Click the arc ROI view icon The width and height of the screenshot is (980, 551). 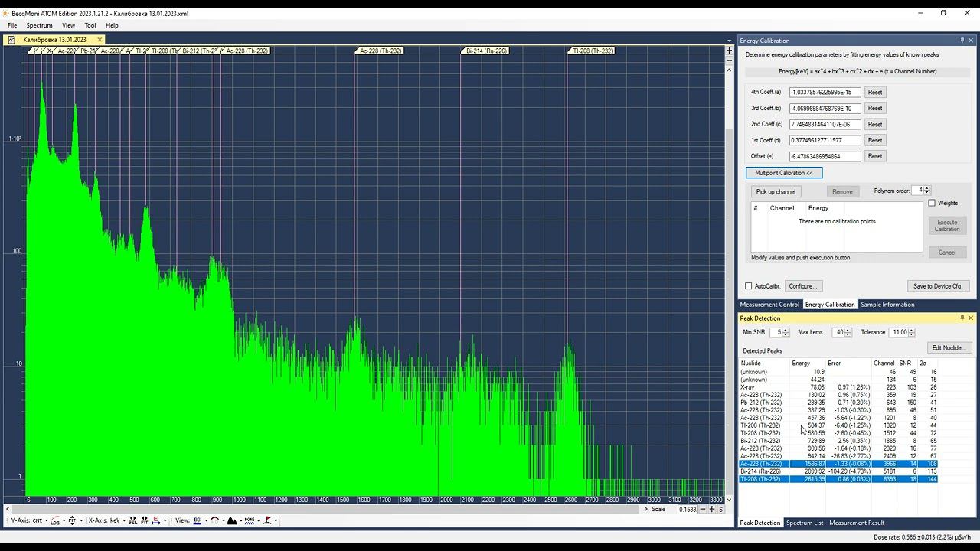(215, 520)
